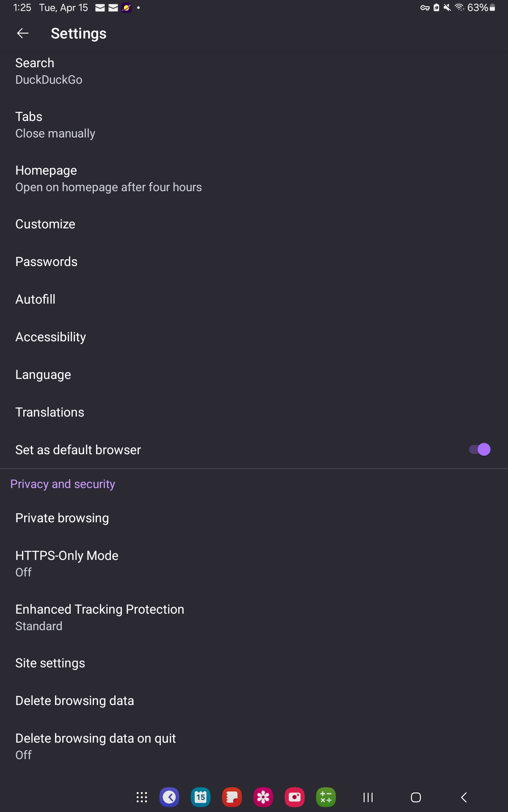Open the purple clock app in the taskbar
508x812 pixels.
(x=169, y=798)
